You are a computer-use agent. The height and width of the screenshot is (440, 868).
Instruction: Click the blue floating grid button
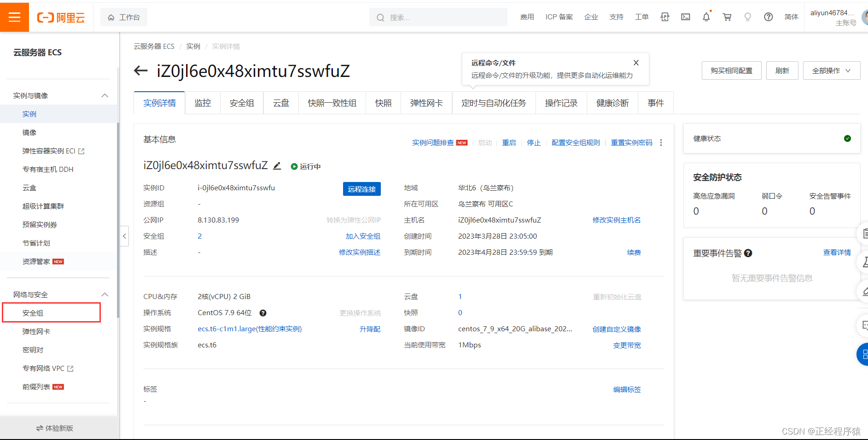(x=862, y=354)
